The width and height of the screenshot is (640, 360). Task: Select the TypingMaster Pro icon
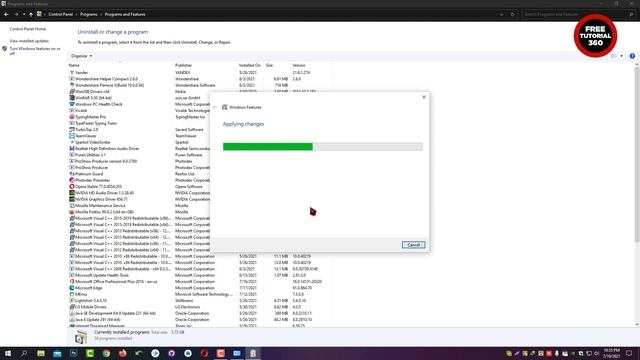point(72,117)
